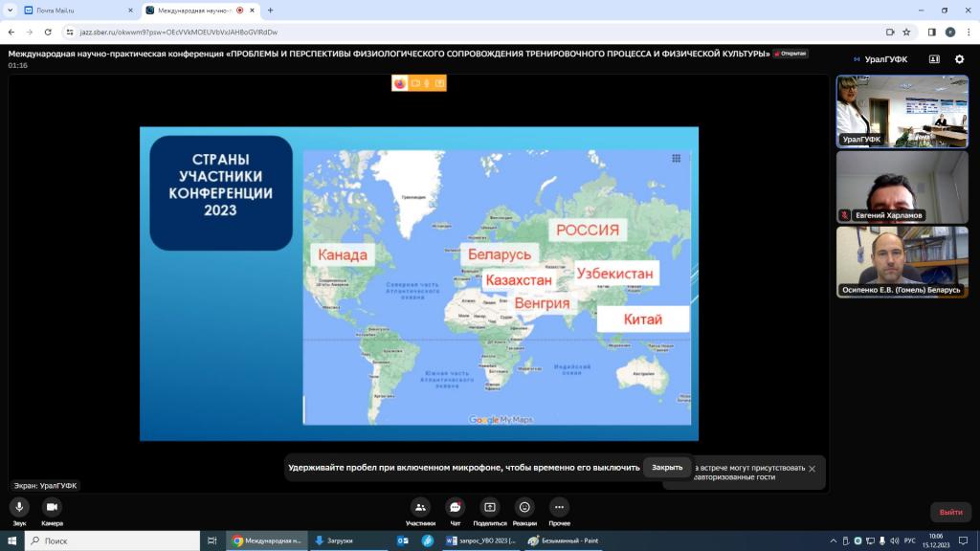Screen dimensions: 980x551
Task: Open the reactions (Реакции) picker
Action: [524, 507]
